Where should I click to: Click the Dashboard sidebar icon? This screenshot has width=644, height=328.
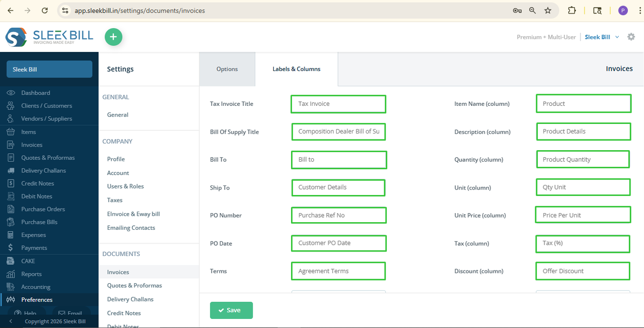point(11,93)
